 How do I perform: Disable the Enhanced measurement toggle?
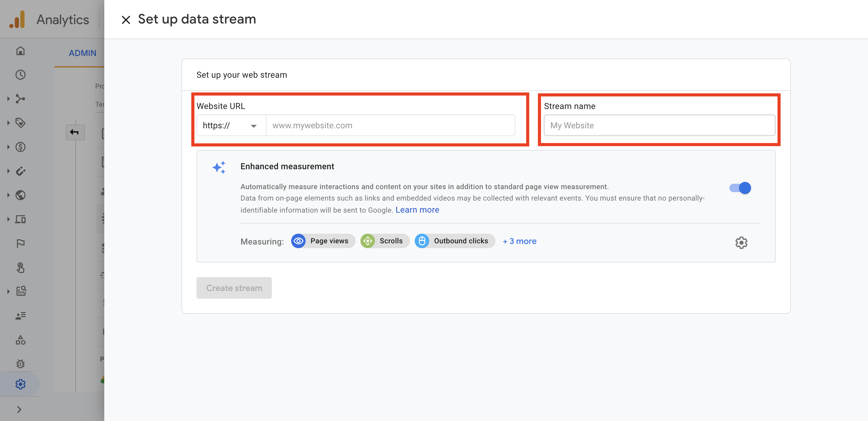click(x=740, y=188)
